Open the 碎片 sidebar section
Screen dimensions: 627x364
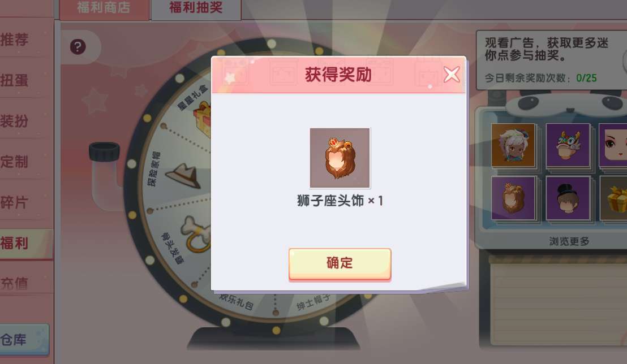(x=16, y=202)
